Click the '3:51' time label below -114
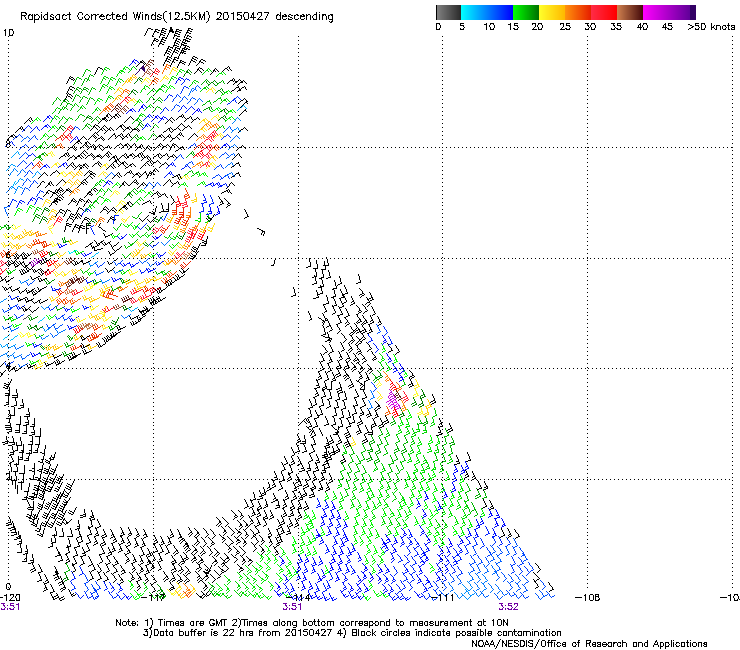Image resolution: width=740 pixels, height=650 pixels. (292, 607)
